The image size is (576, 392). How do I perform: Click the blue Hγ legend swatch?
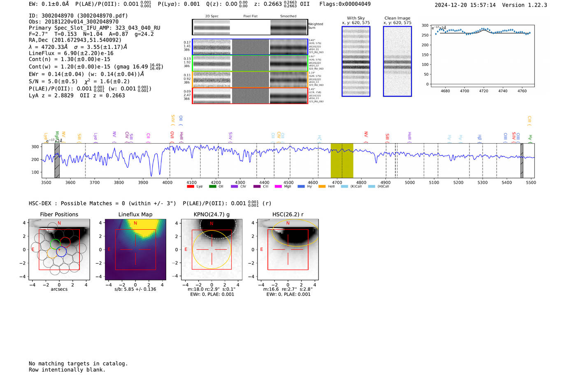pos(301,186)
